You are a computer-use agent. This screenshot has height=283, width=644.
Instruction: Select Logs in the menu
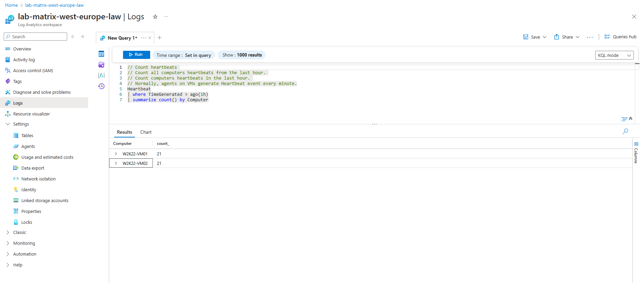44,103
